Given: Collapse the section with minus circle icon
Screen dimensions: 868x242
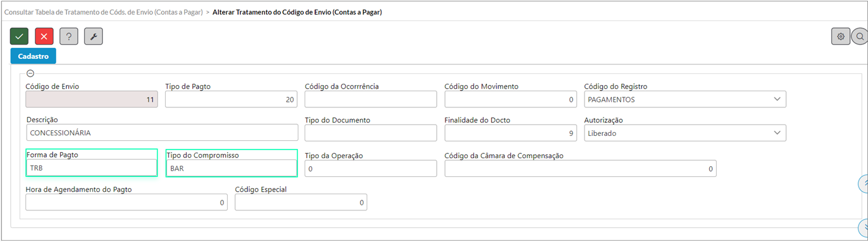Looking at the screenshot, I should (x=30, y=73).
